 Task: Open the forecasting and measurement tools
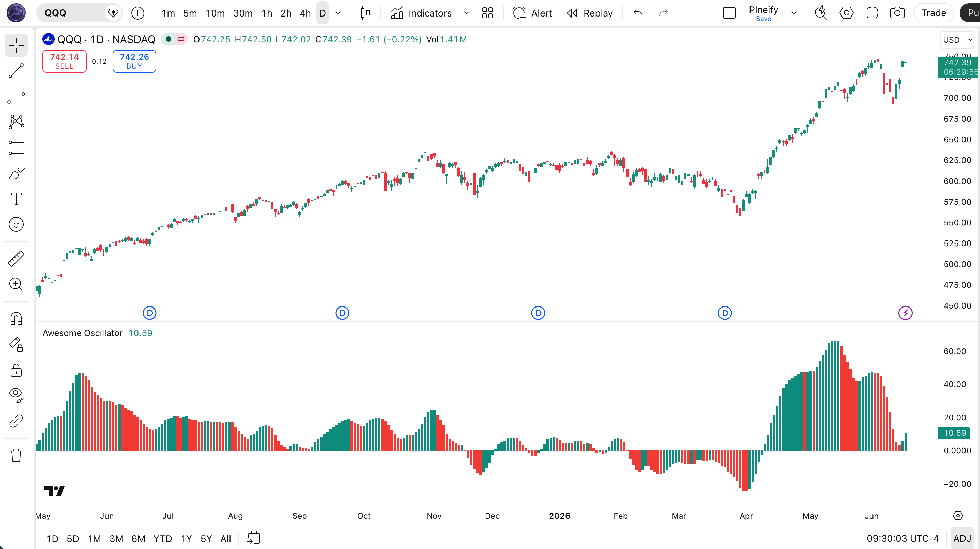click(16, 148)
